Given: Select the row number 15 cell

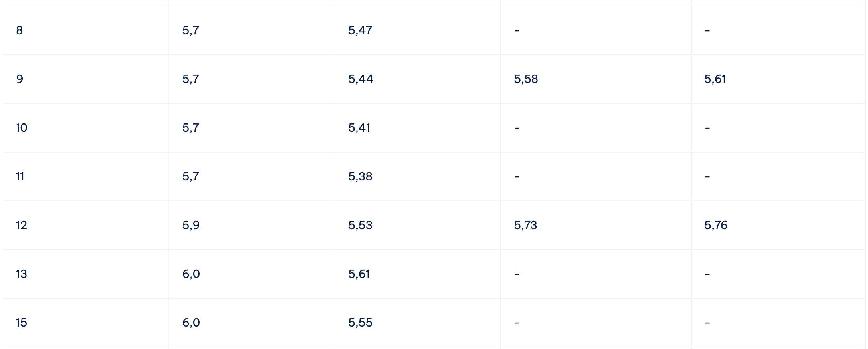Looking at the screenshot, I should coord(86,323).
